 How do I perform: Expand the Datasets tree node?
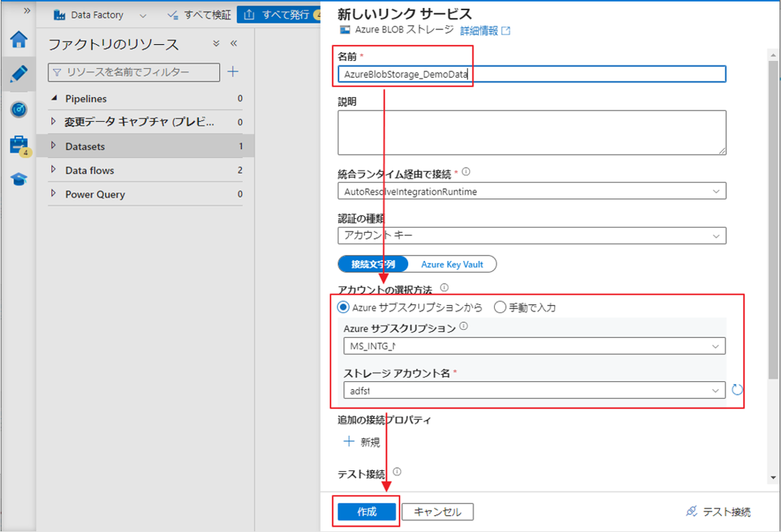click(54, 146)
